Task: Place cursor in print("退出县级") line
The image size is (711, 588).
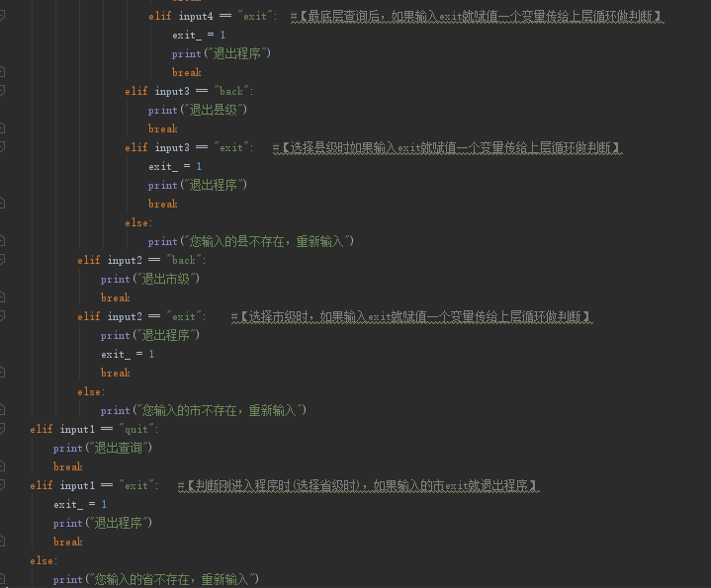Action: pyautogui.click(x=197, y=110)
